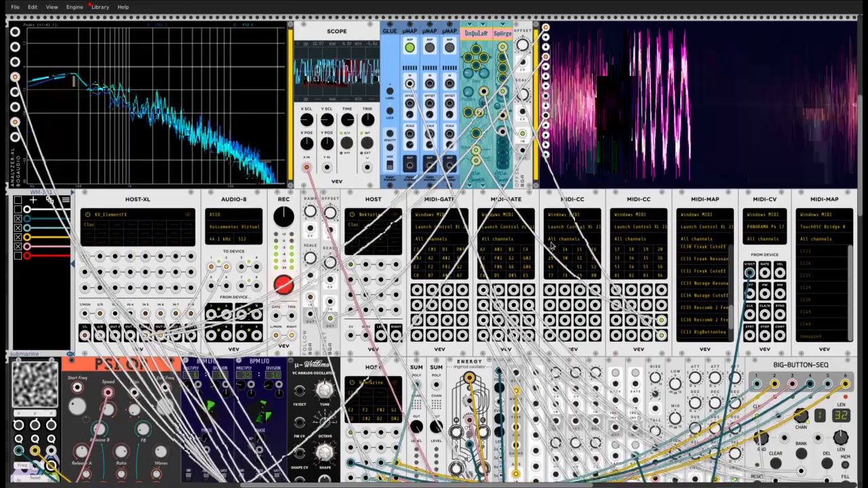This screenshot has width=868, height=488.
Task: Click the µ-Weltlema TUNE knob
Action: 325,390
